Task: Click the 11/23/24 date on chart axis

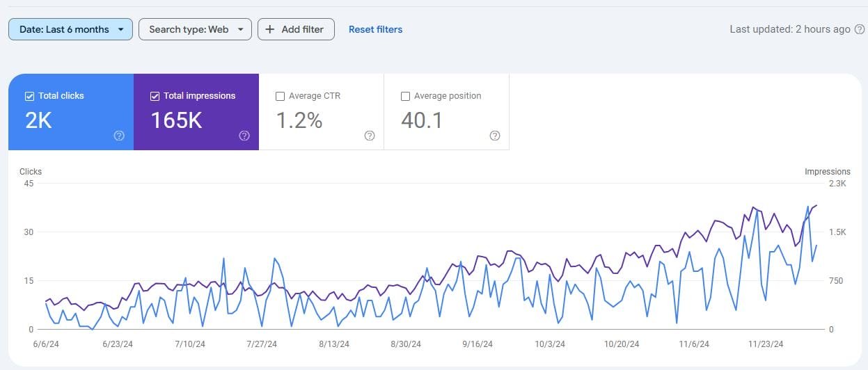Action: (x=766, y=344)
